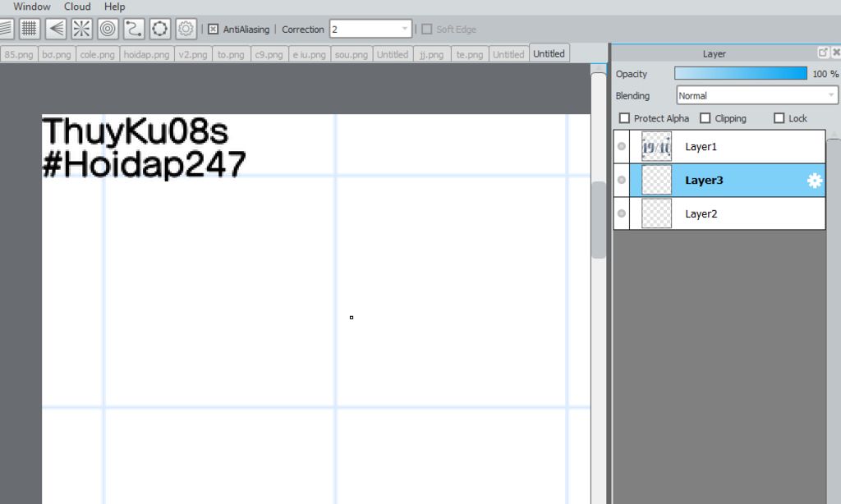Click the canvas vertical scrollbar thumb
The image size is (841, 504).
pos(599,220)
